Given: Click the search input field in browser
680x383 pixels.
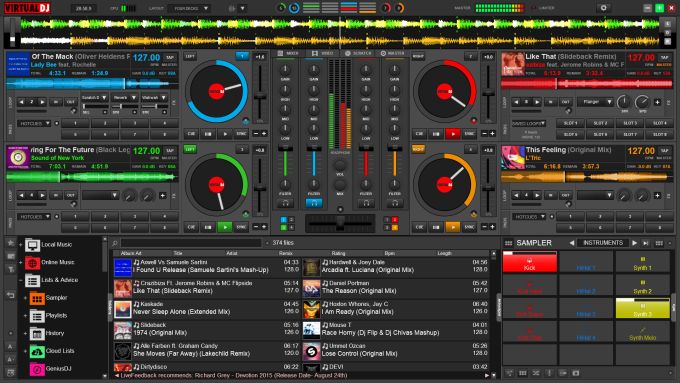Looking at the screenshot, I should [191, 243].
